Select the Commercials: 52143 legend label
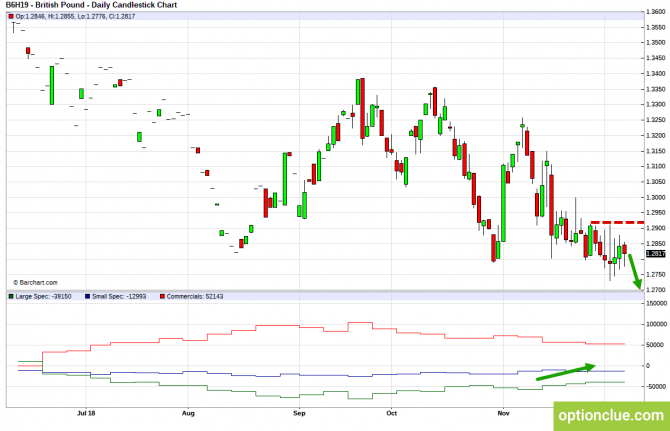This screenshot has height=431, width=670. point(195,296)
